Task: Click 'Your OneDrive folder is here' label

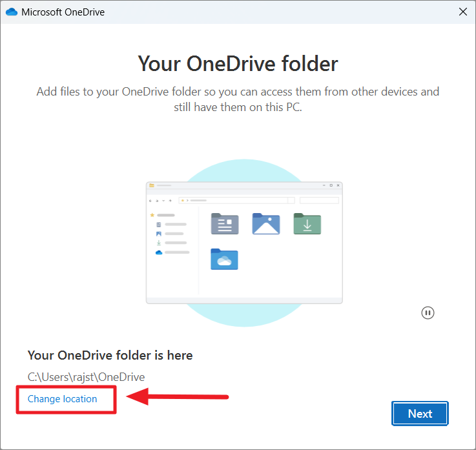Action: tap(110, 355)
